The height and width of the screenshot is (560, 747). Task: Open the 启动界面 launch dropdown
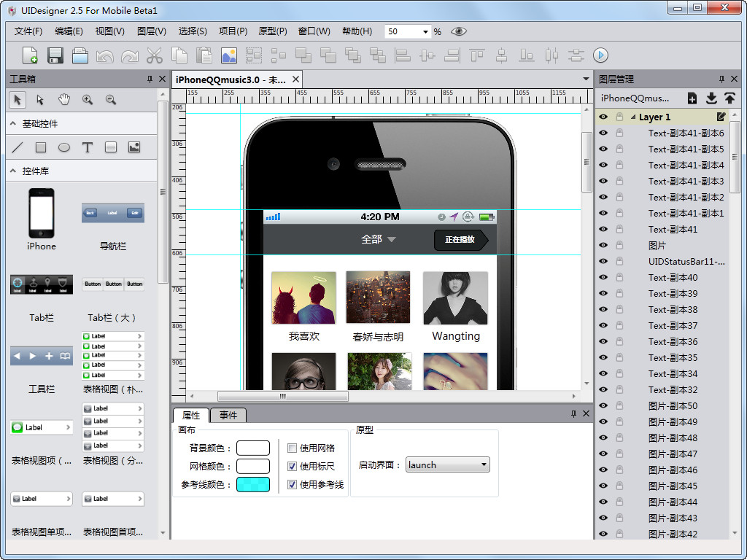click(447, 465)
